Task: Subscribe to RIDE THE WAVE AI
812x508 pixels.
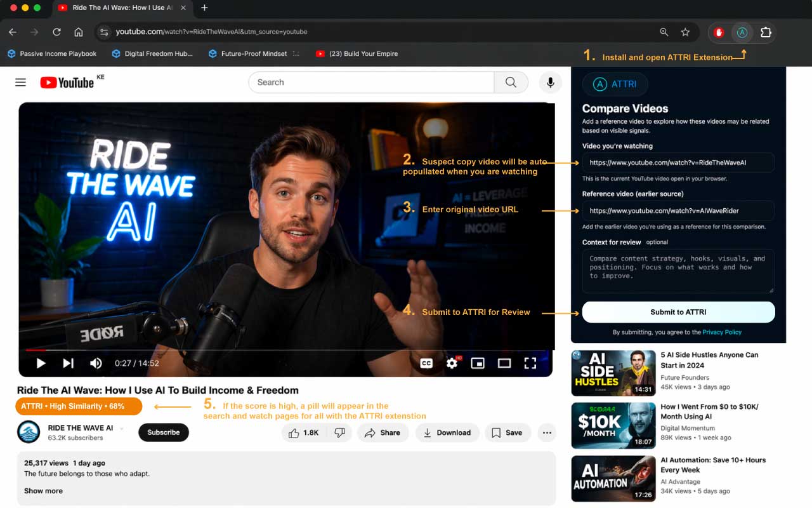Action: pyautogui.click(x=164, y=432)
